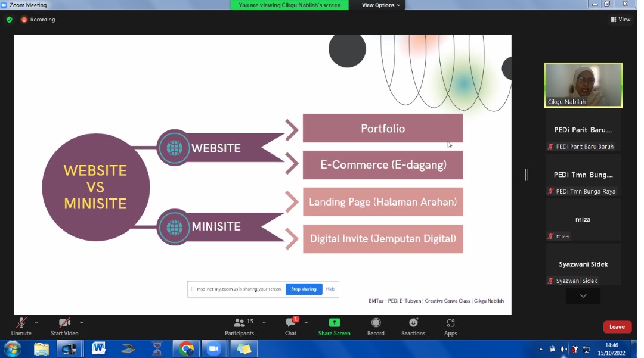Open Google Chrome from taskbar

(x=186, y=348)
